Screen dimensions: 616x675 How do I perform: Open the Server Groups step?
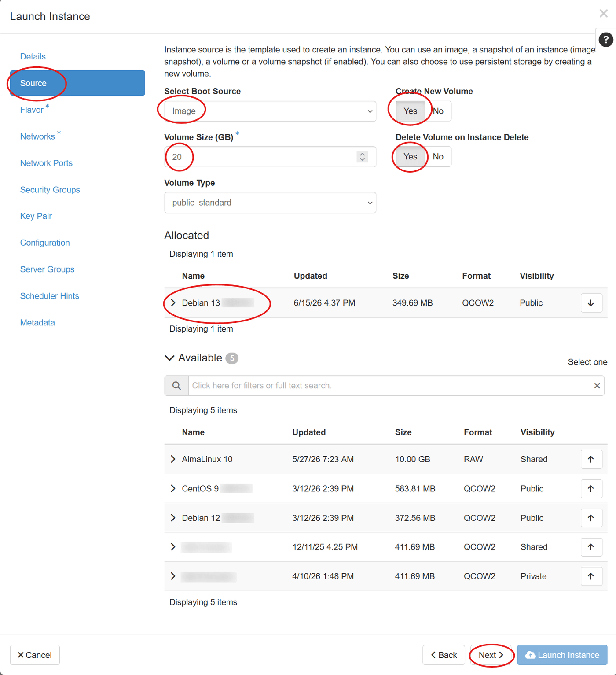(x=47, y=269)
